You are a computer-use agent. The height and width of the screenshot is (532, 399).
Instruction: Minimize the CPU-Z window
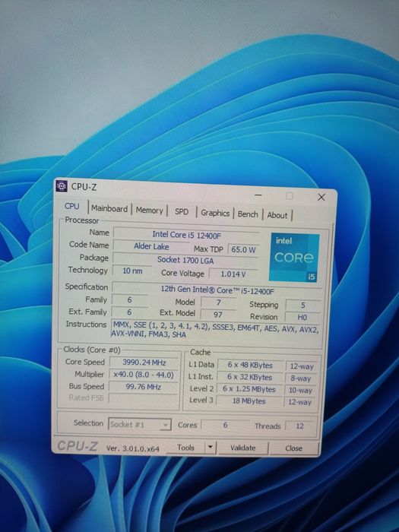pos(258,195)
